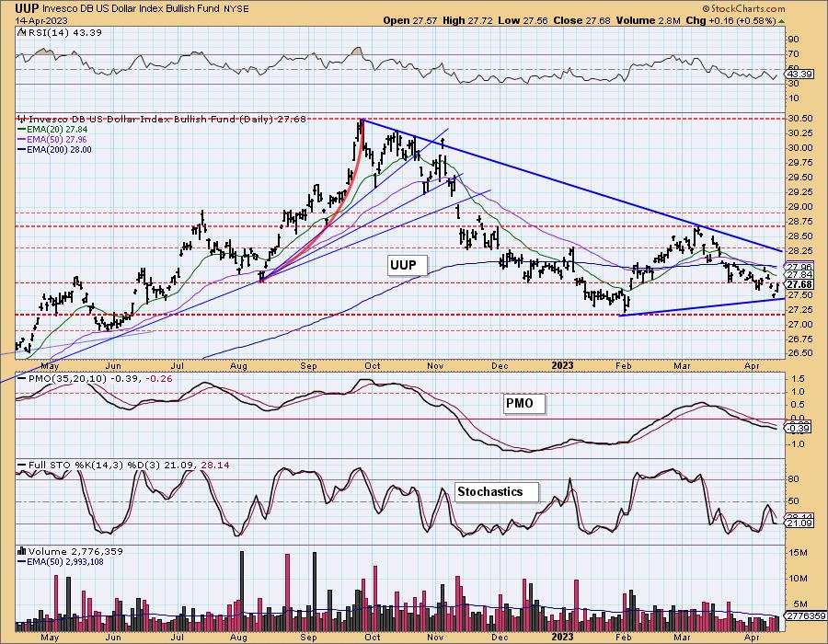The height and width of the screenshot is (644, 828).
Task: Click the UUP ticker symbol in the header
Action: tap(27, 8)
